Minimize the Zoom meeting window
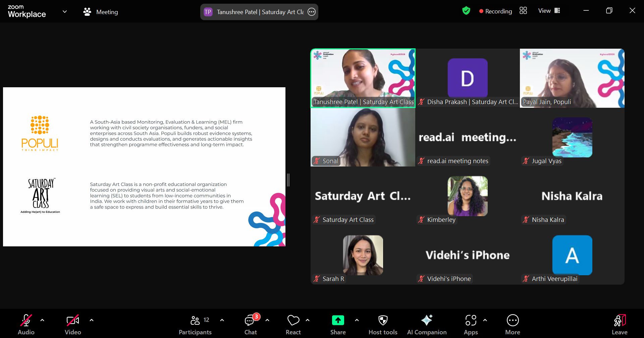The height and width of the screenshot is (338, 644). pyautogui.click(x=586, y=11)
